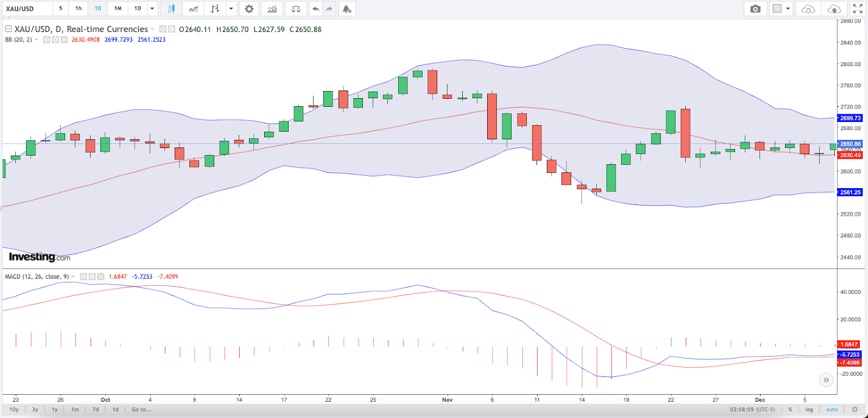Toggle the log scale option
Viewport: 868px width, 418px height.
click(x=809, y=409)
